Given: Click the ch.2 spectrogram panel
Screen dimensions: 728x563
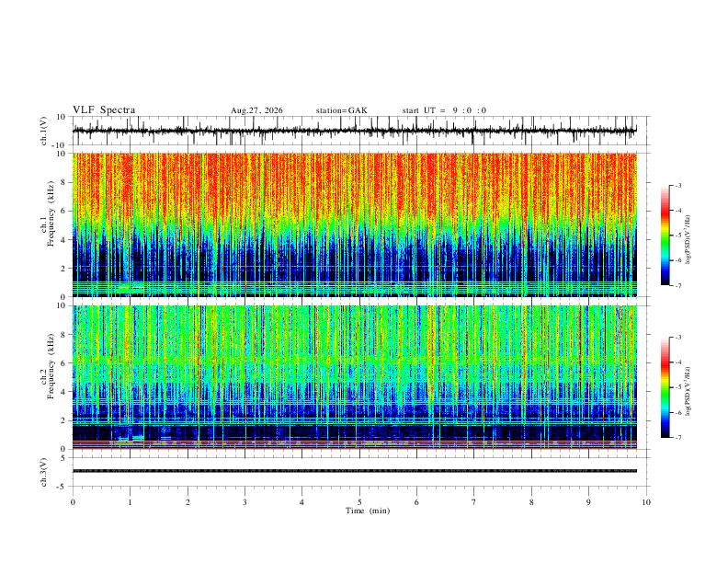Looking at the screenshot, I should (355, 377).
